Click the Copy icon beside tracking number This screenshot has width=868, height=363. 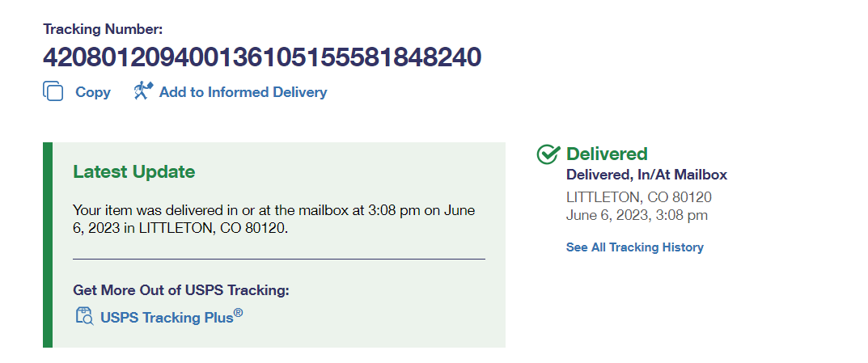pos(53,91)
